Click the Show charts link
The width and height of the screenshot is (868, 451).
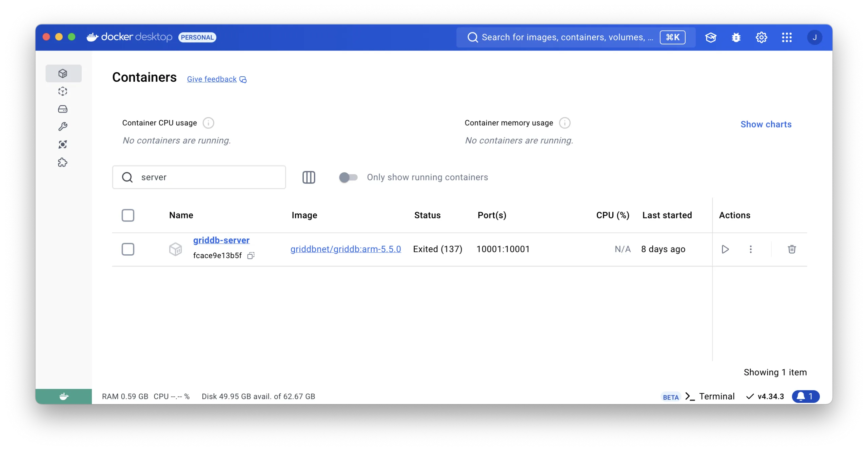pyautogui.click(x=766, y=124)
